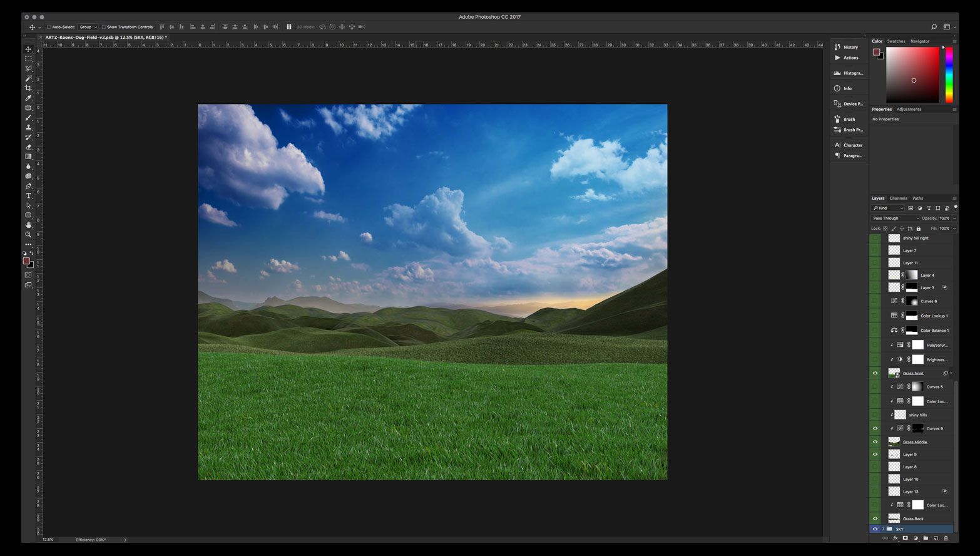The width and height of the screenshot is (980, 556).
Task: Select the Magic Wand tool
Action: click(x=28, y=79)
